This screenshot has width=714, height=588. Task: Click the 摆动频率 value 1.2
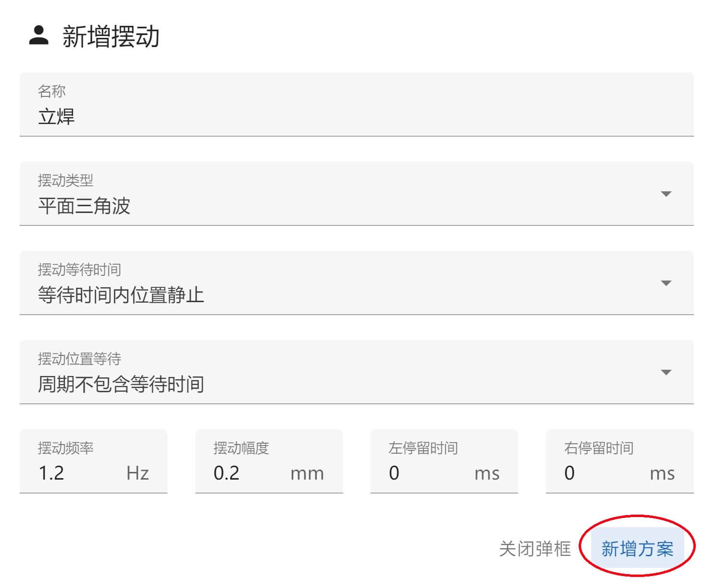pyautogui.click(x=51, y=473)
